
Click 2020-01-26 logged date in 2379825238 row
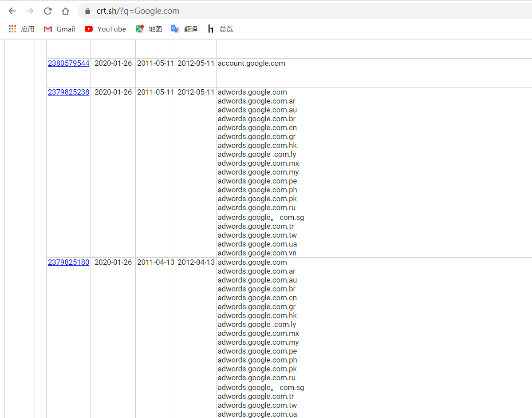113,92
